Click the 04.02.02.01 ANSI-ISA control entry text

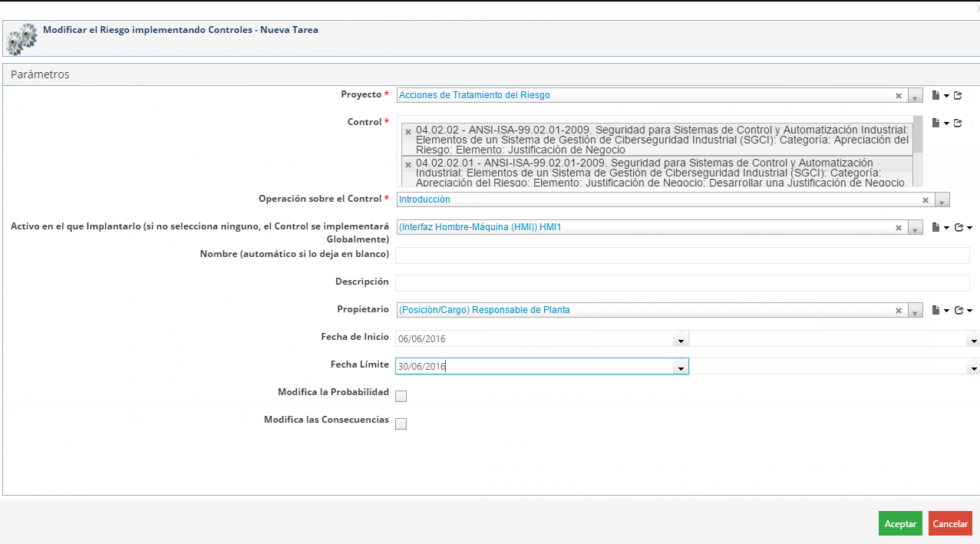(x=660, y=173)
